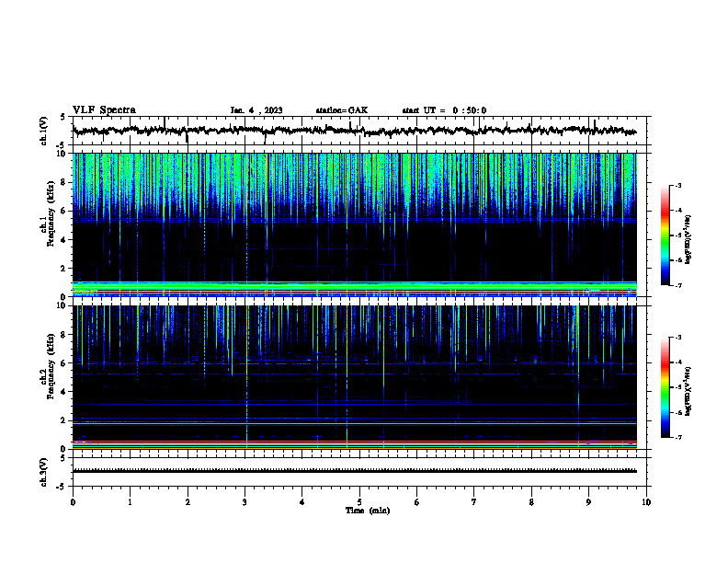The width and height of the screenshot is (728, 563).
Task: Click the red horizontal line in ch.2 spectrogram
Action: [x=354, y=442]
